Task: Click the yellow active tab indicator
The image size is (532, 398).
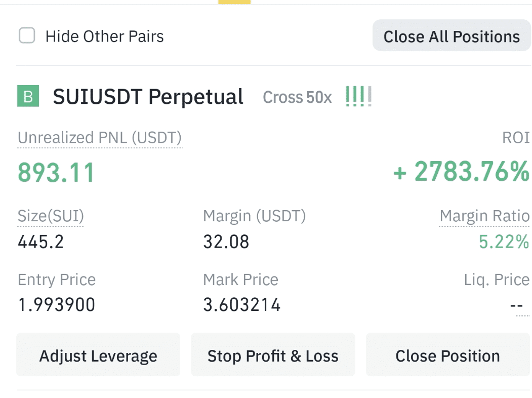Action: click(x=234, y=2)
